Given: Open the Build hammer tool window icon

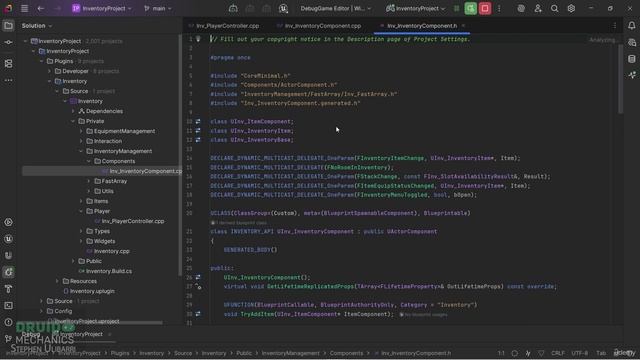Looking at the screenshot, I should pos(8,289).
